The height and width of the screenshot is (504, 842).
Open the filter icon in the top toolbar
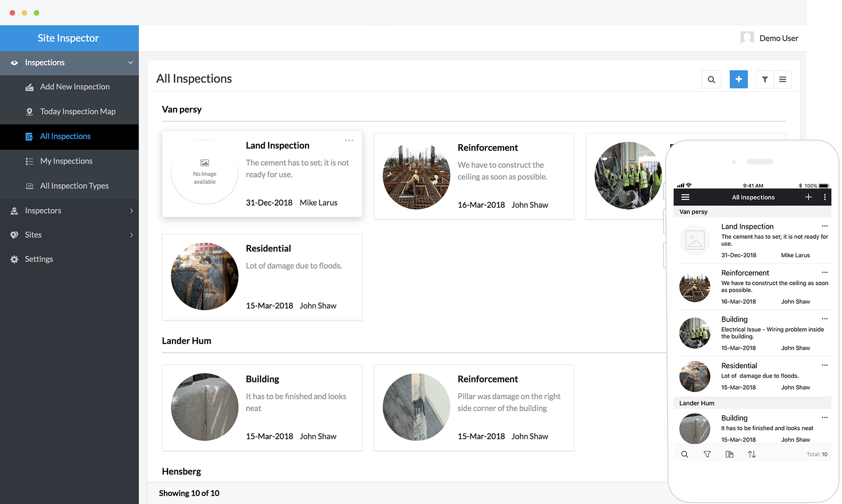pos(765,79)
